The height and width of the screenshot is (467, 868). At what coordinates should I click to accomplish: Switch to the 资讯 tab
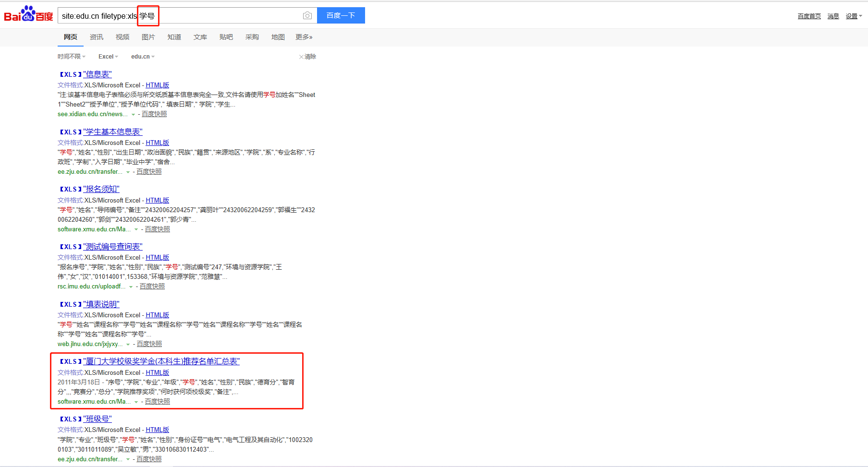click(97, 37)
